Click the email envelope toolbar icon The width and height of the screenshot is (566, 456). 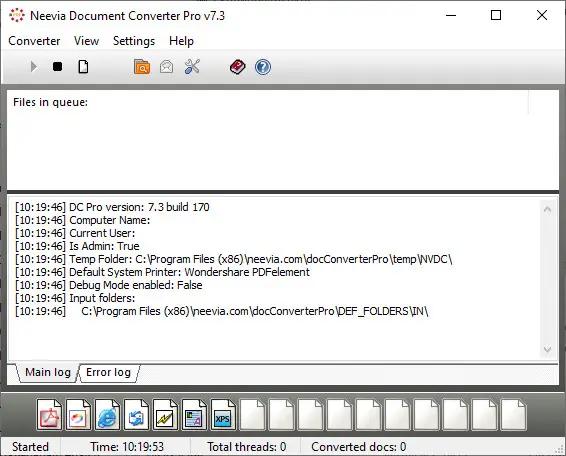click(x=166, y=67)
